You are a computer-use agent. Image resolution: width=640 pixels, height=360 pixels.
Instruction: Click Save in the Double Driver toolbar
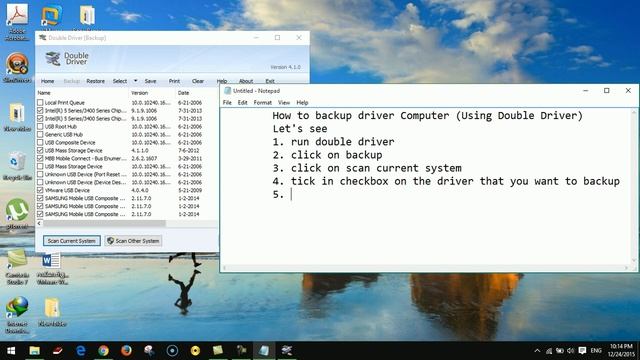(x=150, y=81)
